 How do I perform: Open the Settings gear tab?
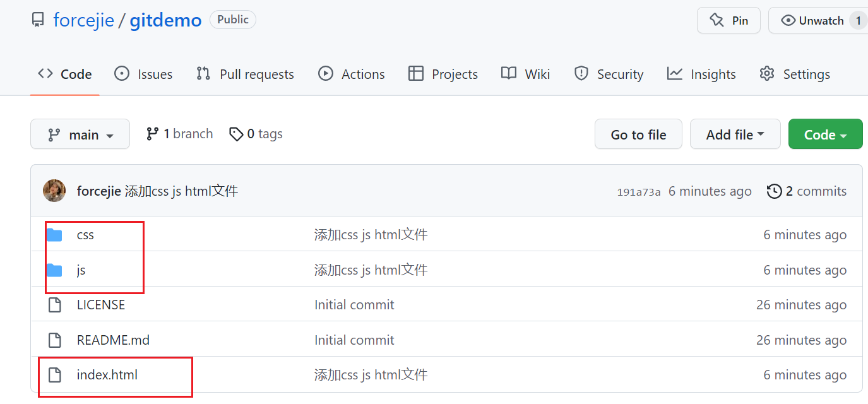click(x=795, y=74)
